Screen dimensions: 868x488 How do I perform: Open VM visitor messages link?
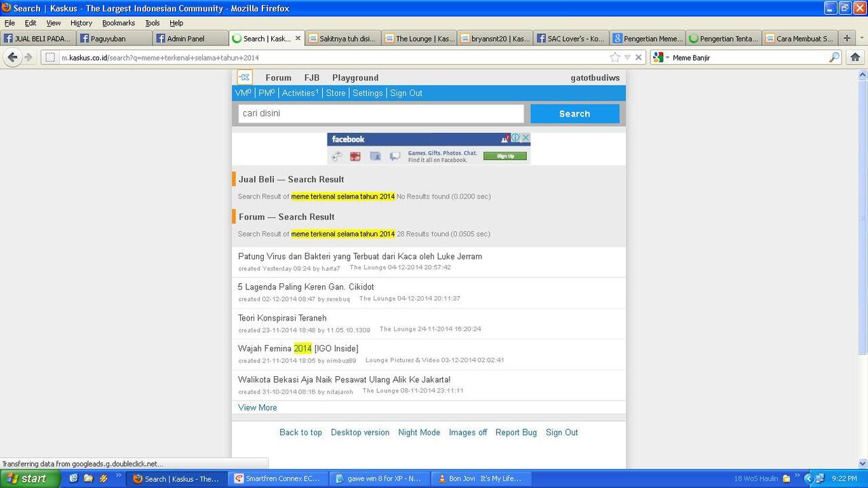coord(243,93)
